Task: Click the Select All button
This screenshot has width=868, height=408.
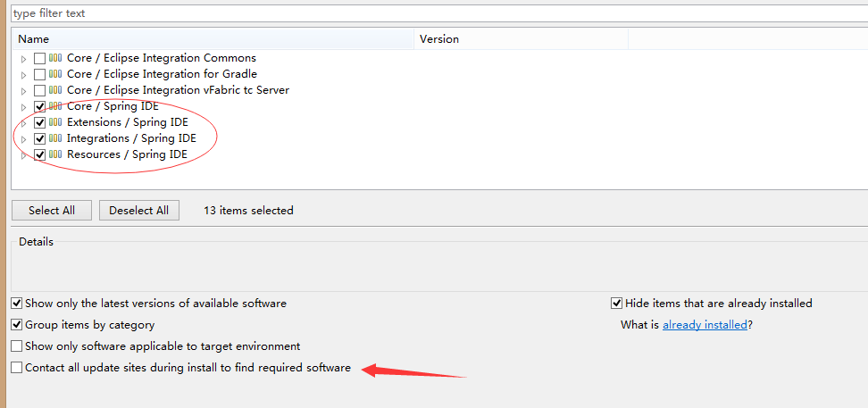Action: (x=52, y=211)
